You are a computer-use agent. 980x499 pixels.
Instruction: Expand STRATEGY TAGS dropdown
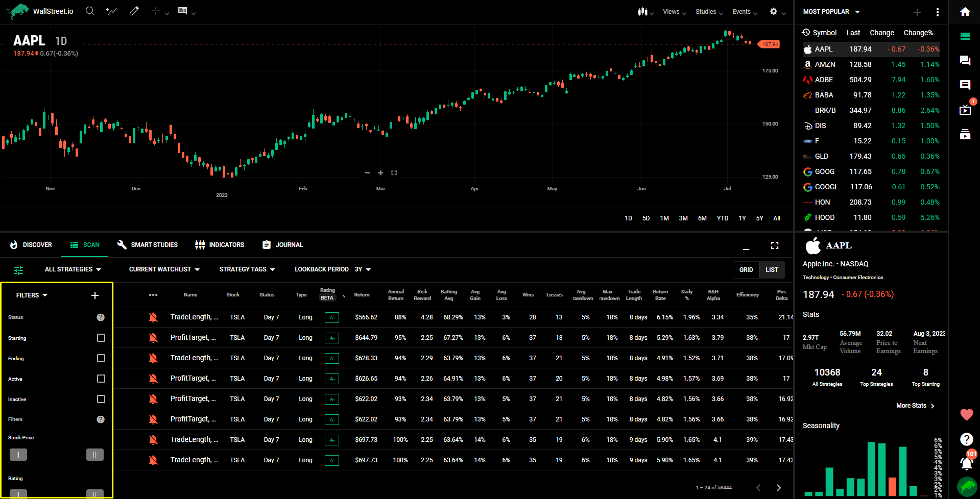247,269
